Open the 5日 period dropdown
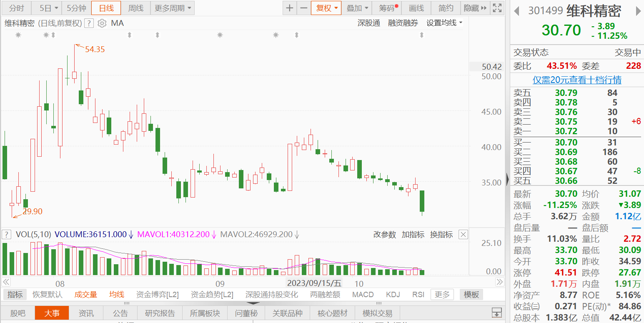 coord(47,8)
